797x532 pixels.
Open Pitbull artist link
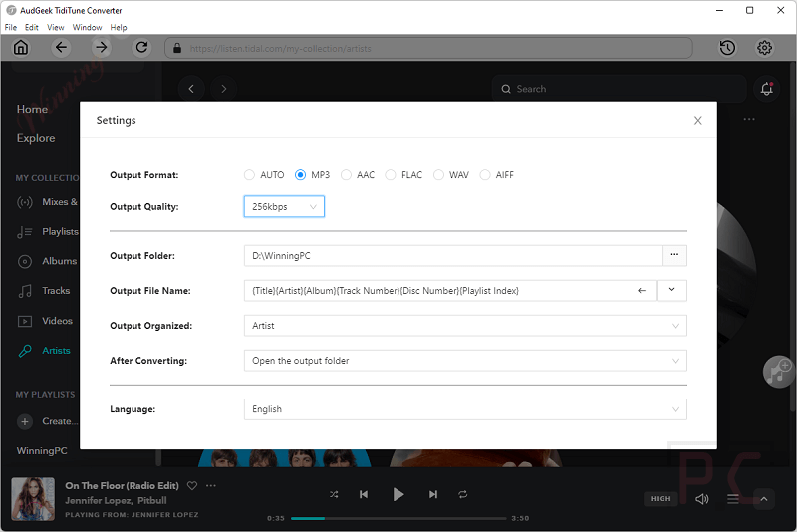coord(152,500)
